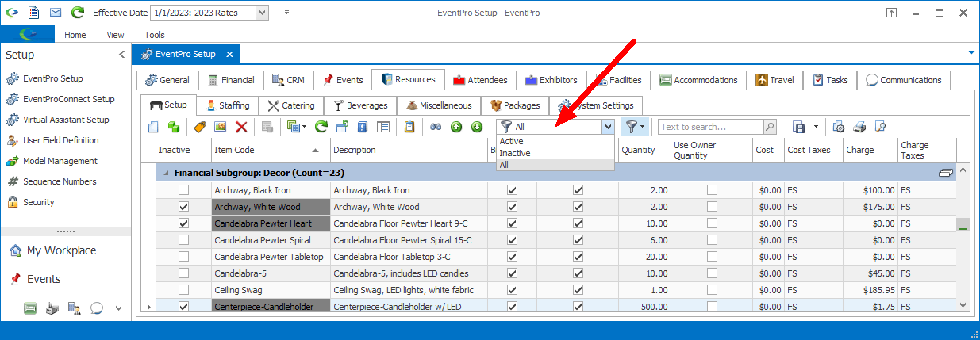
Task: Open the save layout dropdown arrow
Action: (816, 127)
